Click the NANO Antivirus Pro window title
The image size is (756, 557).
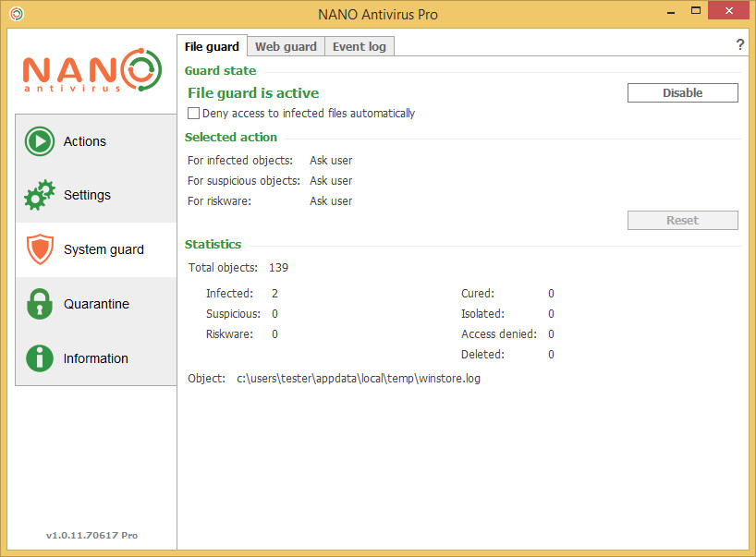click(x=377, y=15)
